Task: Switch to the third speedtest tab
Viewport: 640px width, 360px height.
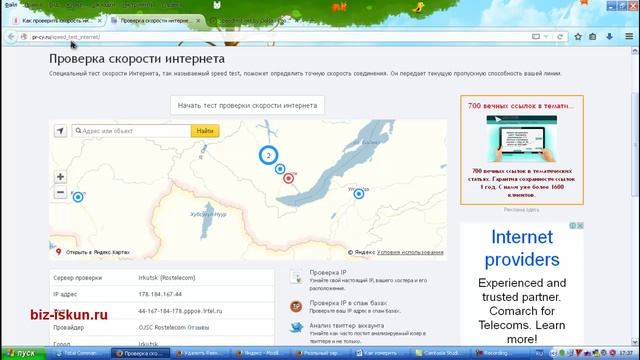Action: (255, 20)
